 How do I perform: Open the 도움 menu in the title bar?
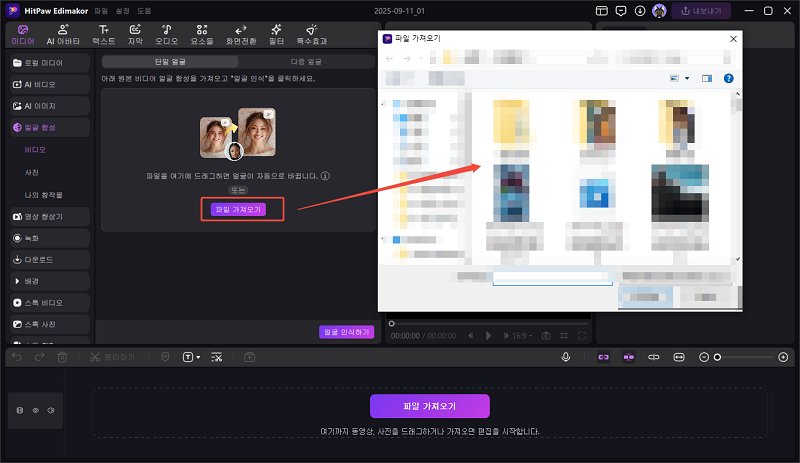[144, 11]
